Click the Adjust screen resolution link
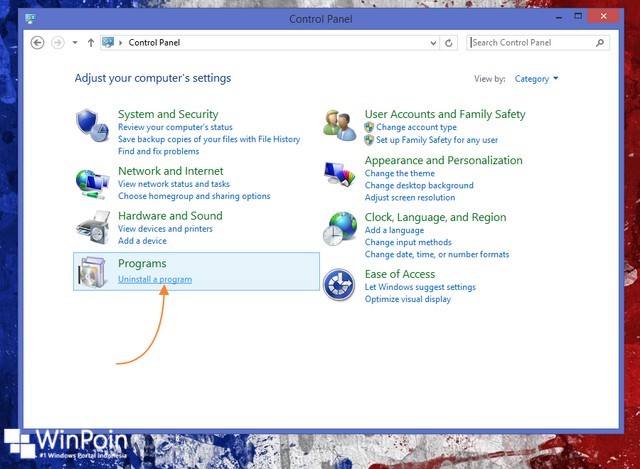The width and height of the screenshot is (640, 469). (410, 198)
